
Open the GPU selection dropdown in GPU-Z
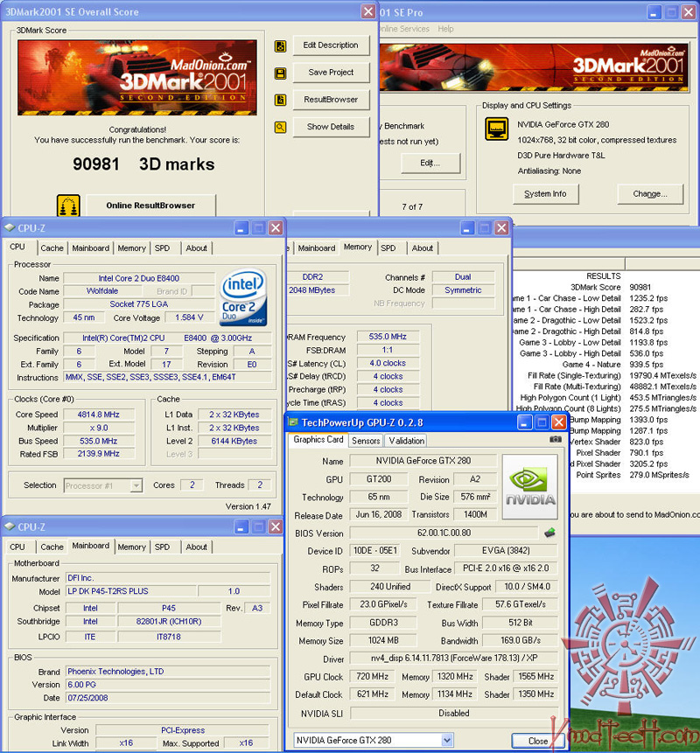[x=447, y=740]
